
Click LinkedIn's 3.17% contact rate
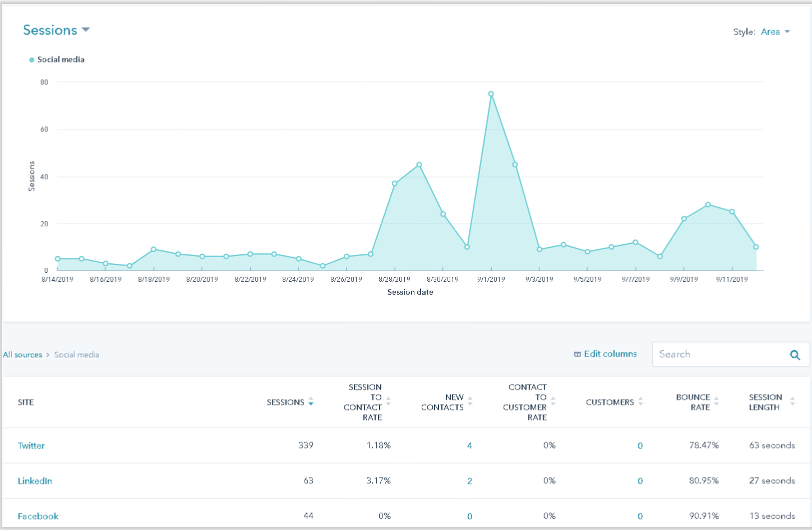(x=379, y=481)
